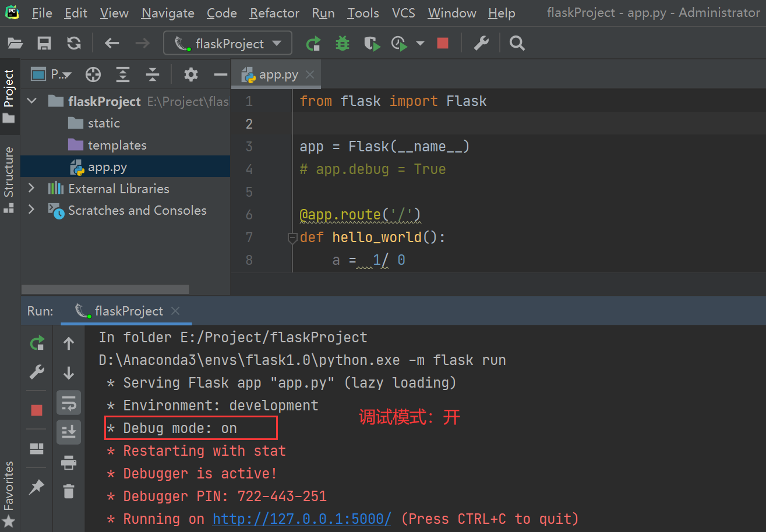Image resolution: width=766 pixels, height=532 pixels.
Task: Open the Navigate menu
Action: click(168, 13)
